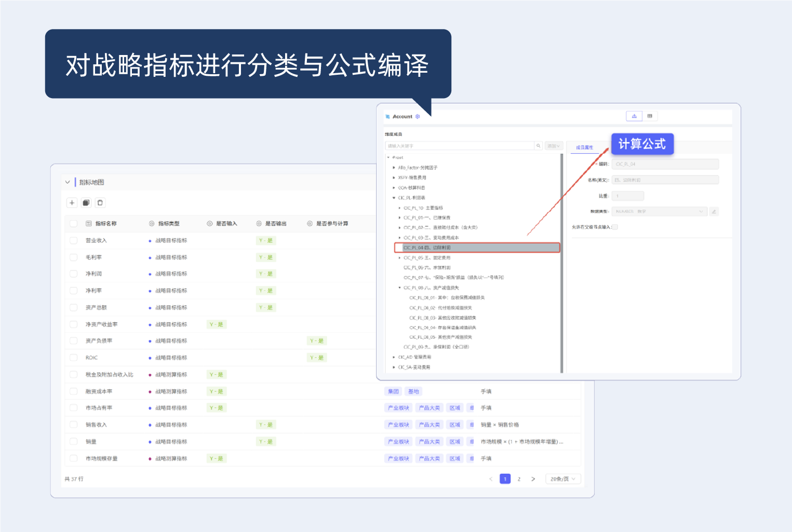Click the 税金及附加占收入比 indicator name
This screenshot has height=532, width=792.
click(110, 375)
